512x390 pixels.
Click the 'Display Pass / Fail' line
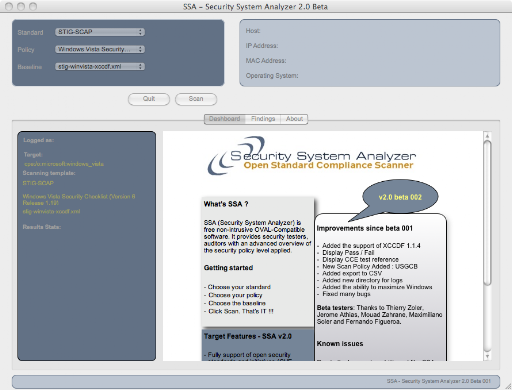tap(346, 253)
